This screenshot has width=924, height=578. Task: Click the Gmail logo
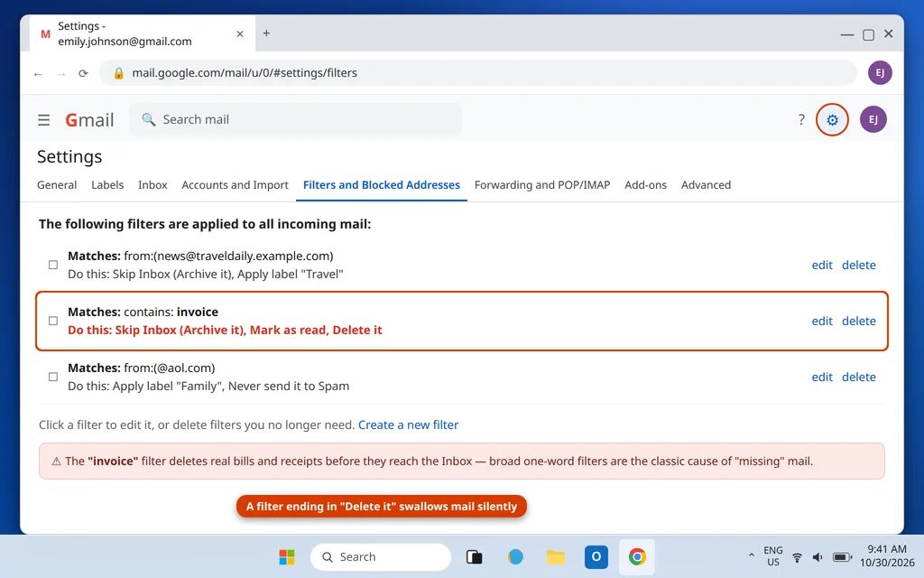pyautogui.click(x=89, y=120)
